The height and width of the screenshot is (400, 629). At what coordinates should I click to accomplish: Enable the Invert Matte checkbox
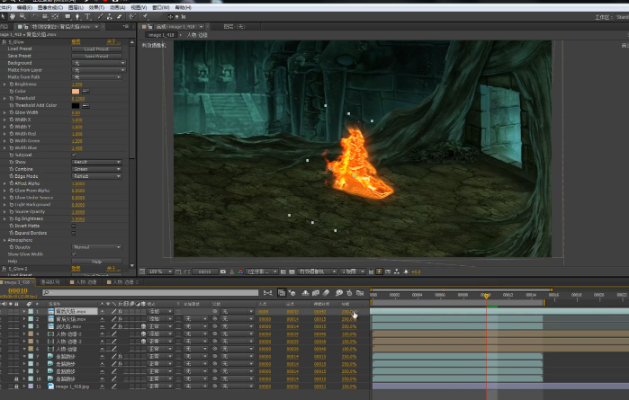(x=73, y=225)
